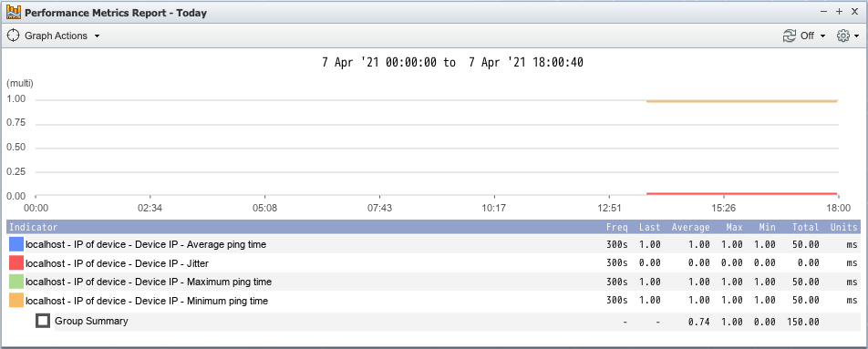Click the 18:00 time axis label
The width and height of the screenshot is (868, 349).
click(838, 209)
